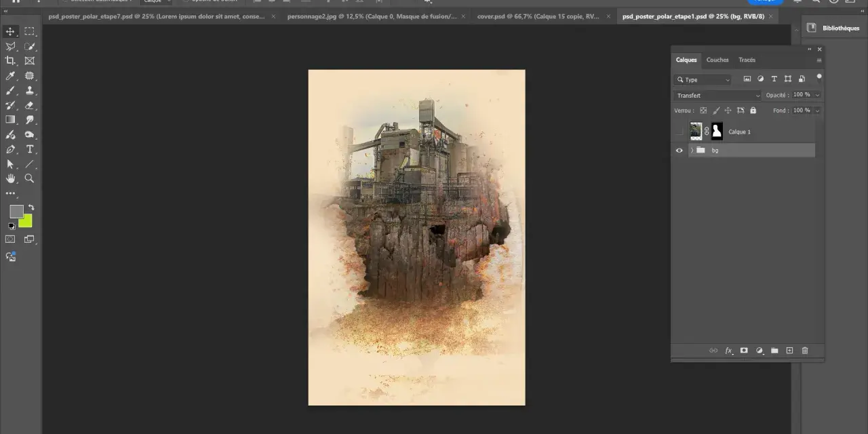The width and height of the screenshot is (868, 434).
Task: Select the Move tool
Action: [x=10, y=31]
